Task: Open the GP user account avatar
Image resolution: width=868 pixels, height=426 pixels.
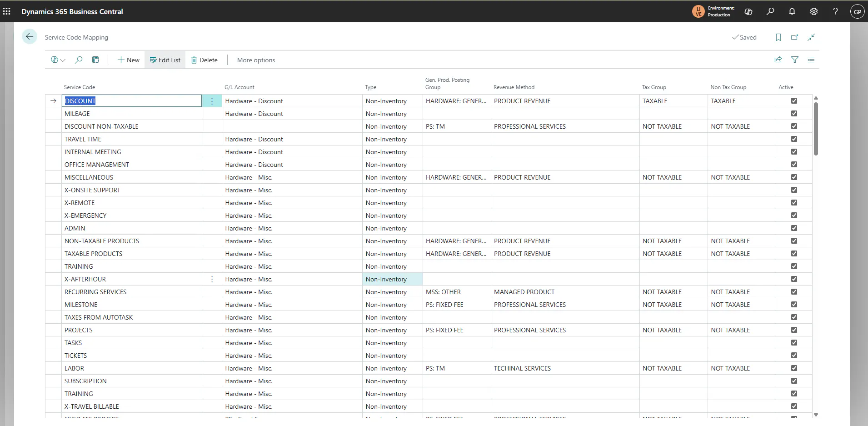Action: click(857, 12)
